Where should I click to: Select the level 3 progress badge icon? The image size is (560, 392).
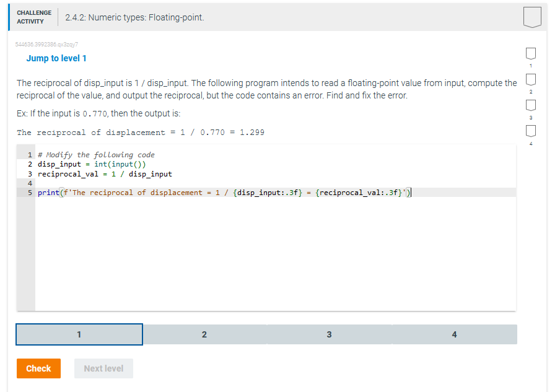click(x=530, y=105)
